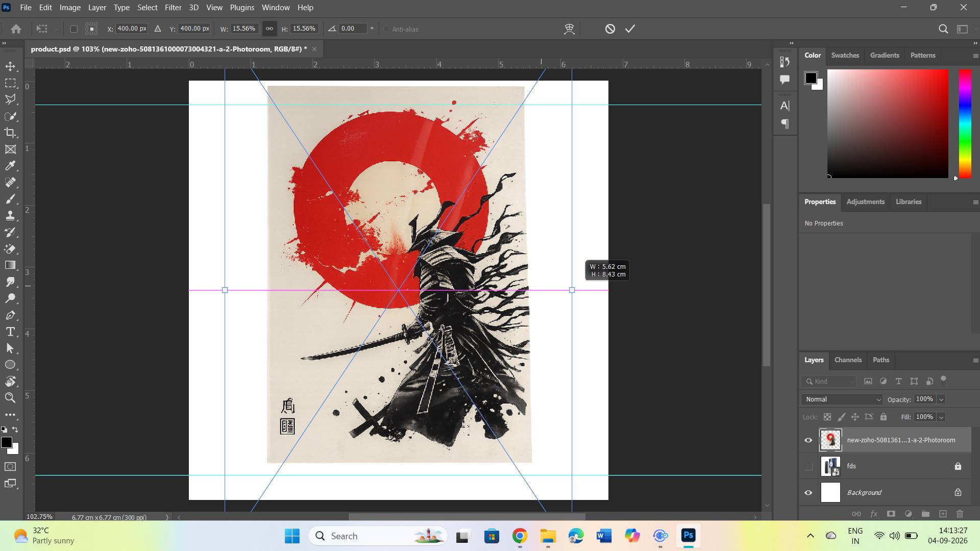
Task: Commit the transform with checkmark
Action: coord(630,29)
